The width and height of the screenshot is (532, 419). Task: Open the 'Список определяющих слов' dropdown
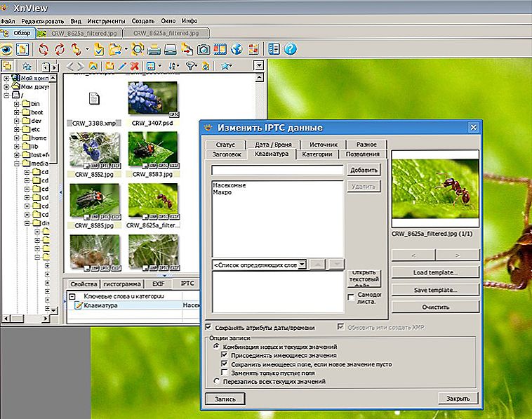click(302, 265)
